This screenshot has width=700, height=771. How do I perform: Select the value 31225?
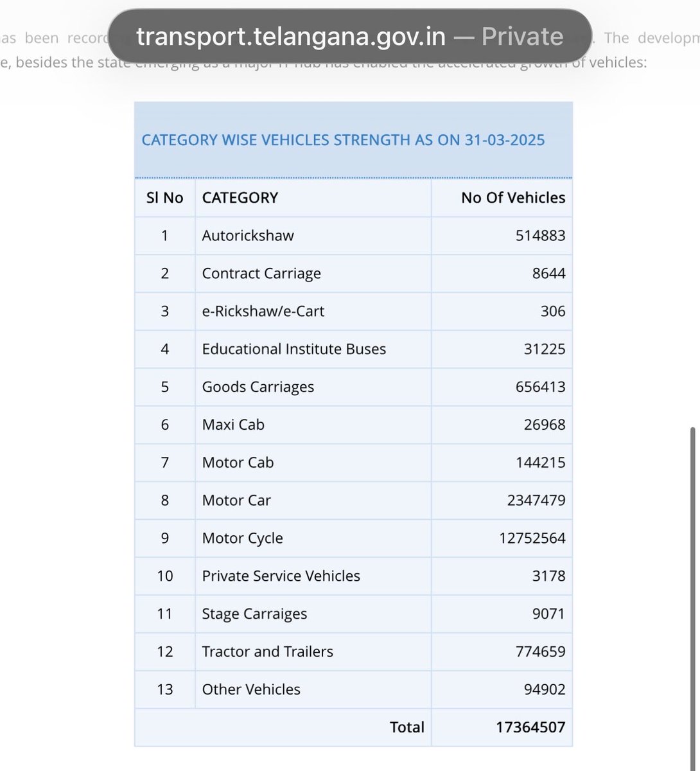pos(545,350)
